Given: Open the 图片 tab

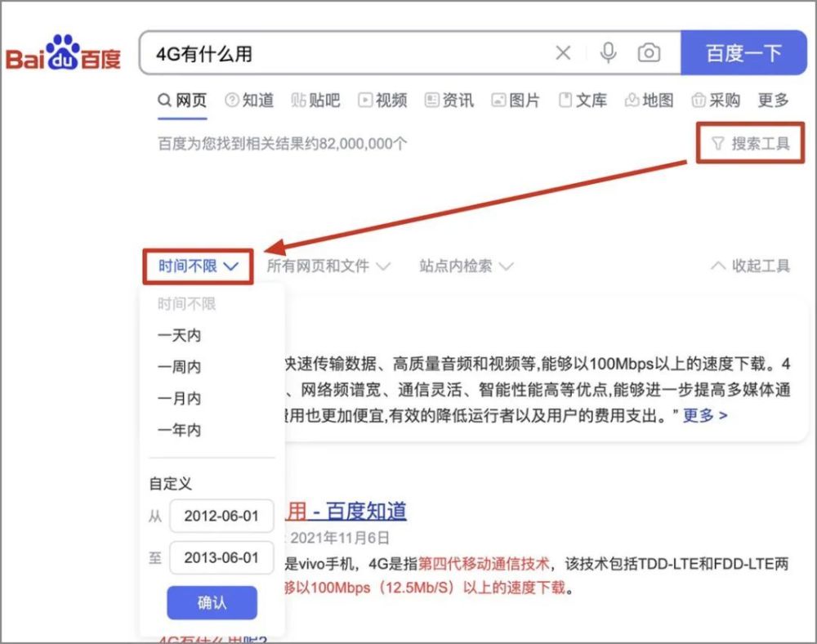Looking at the screenshot, I should (516, 100).
